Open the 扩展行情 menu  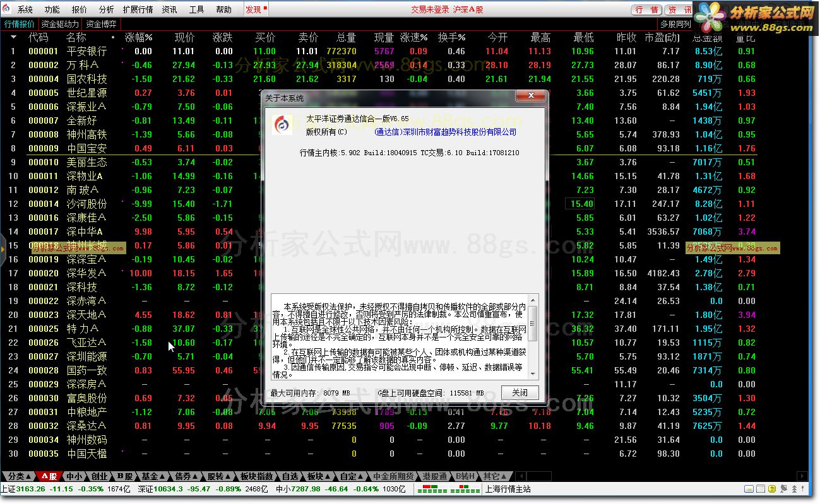(138, 9)
